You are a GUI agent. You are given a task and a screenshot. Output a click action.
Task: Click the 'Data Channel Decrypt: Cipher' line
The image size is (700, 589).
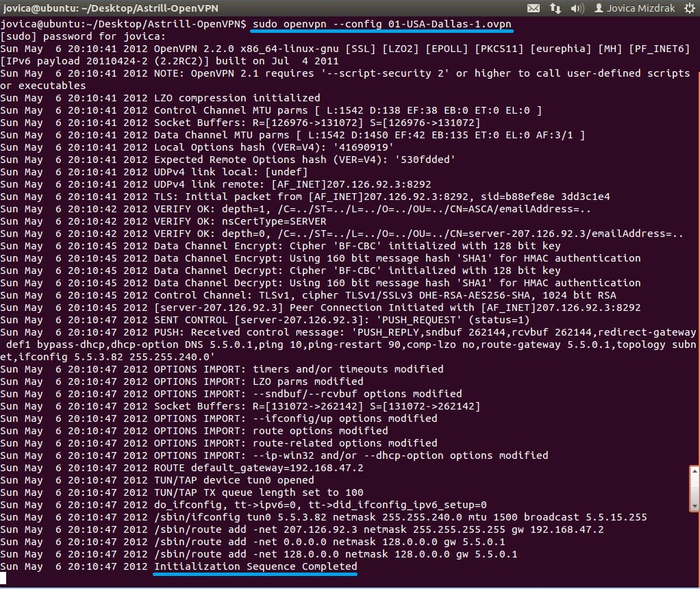click(x=280, y=271)
